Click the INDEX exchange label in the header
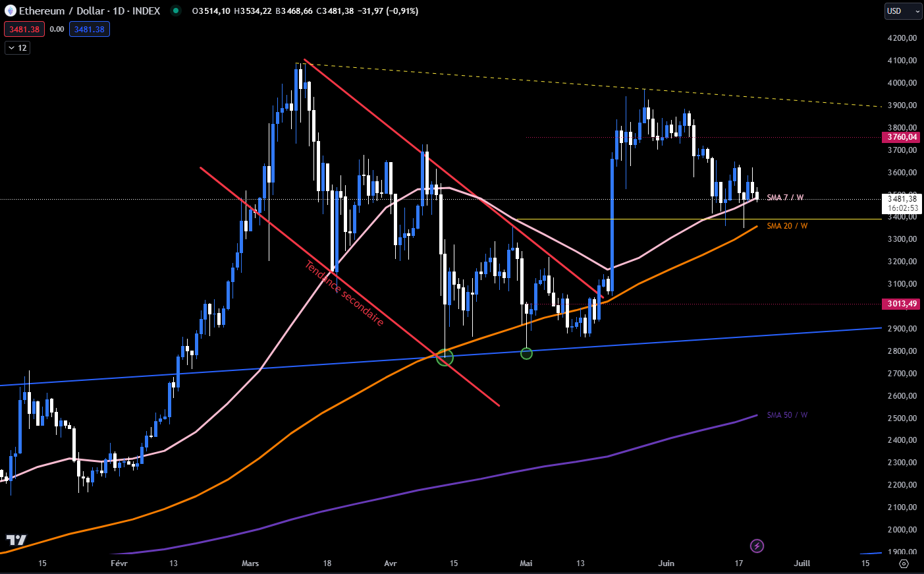The width and height of the screenshot is (924, 574). (x=148, y=11)
